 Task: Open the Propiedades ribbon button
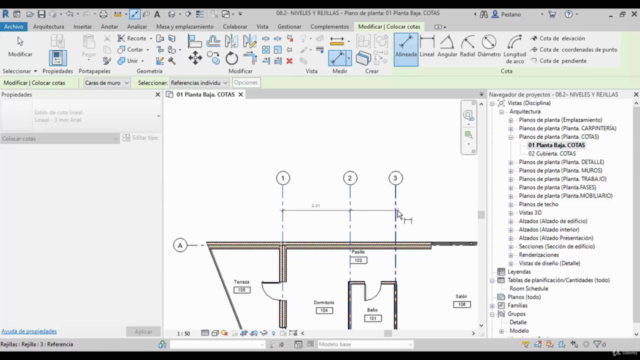(x=58, y=58)
